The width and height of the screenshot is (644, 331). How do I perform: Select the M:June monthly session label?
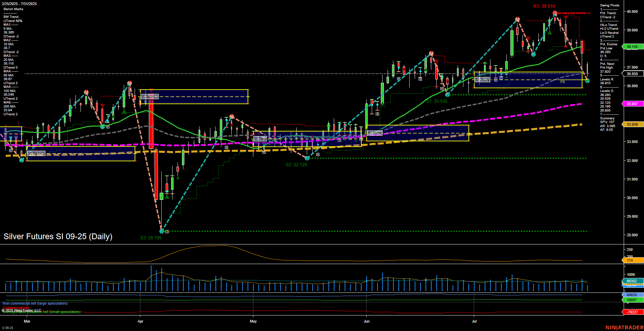click(x=375, y=133)
